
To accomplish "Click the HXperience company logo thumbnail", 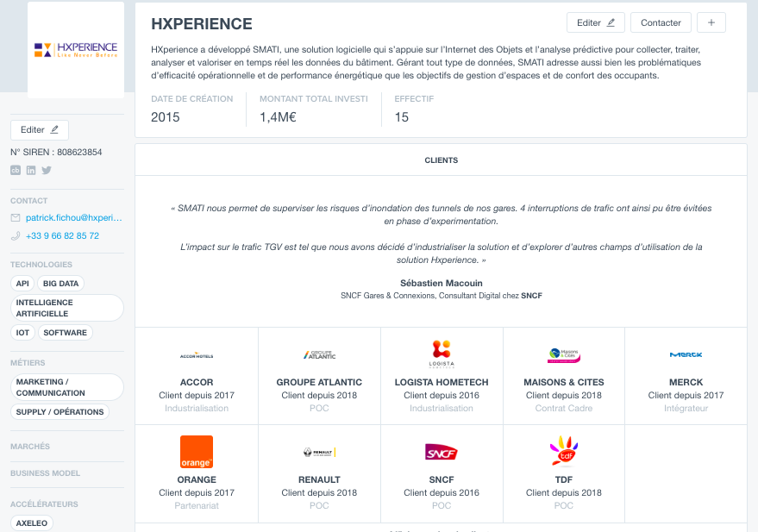I will click(76, 50).
